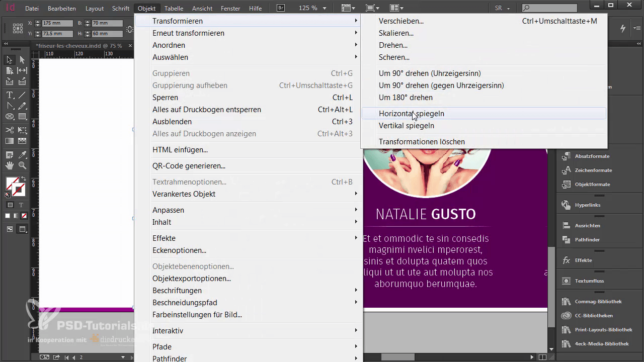Open the Fenster menu
The image size is (644, 362).
coord(230,9)
